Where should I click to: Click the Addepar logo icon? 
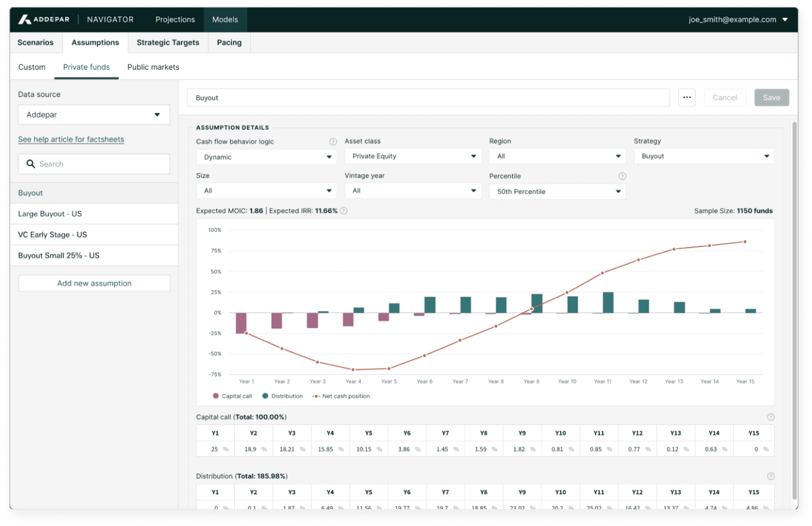[x=25, y=20]
